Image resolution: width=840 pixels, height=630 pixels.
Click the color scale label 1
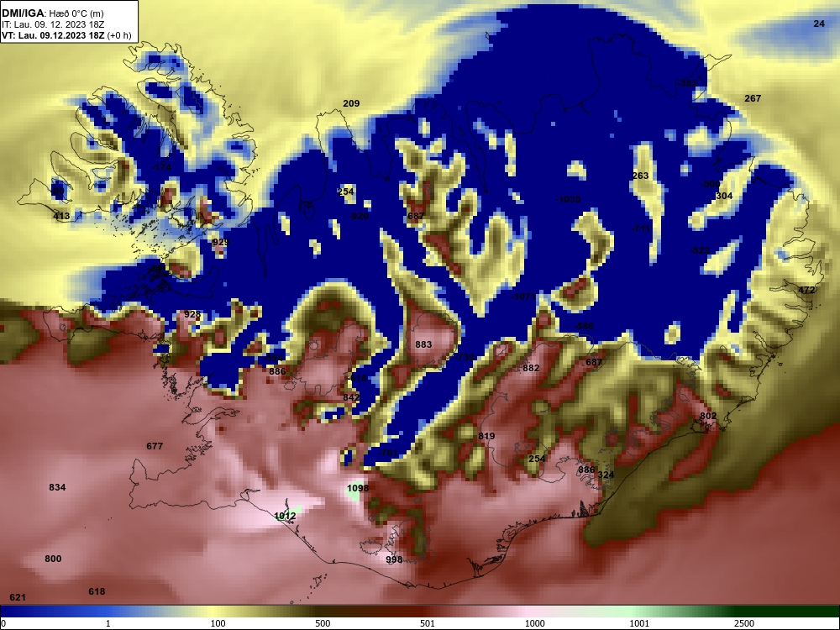coord(108,623)
